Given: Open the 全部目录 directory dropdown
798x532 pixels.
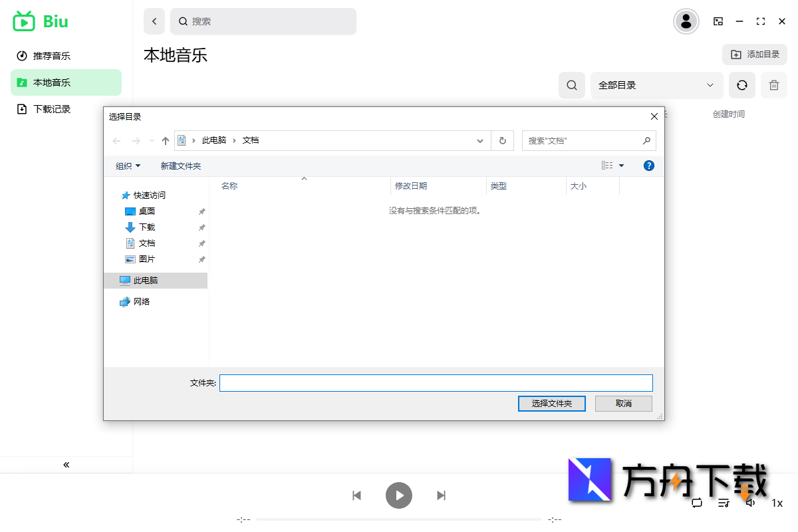Looking at the screenshot, I should (656, 85).
